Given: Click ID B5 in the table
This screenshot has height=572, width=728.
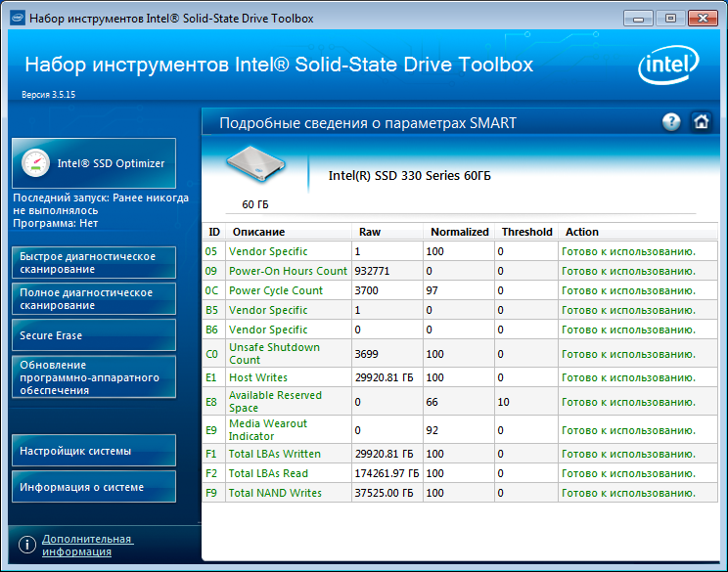Looking at the screenshot, I should point(211,310).
